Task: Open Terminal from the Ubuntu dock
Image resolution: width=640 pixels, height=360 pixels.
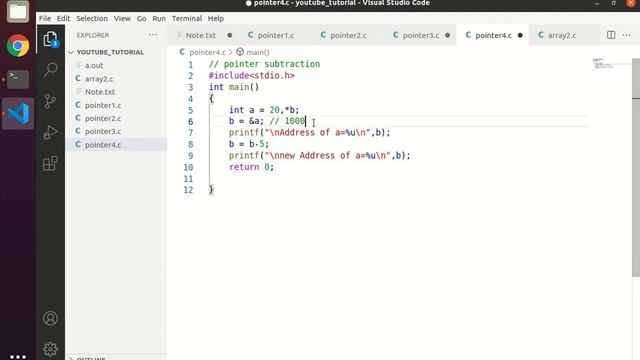Action: (x=18, y=79)
